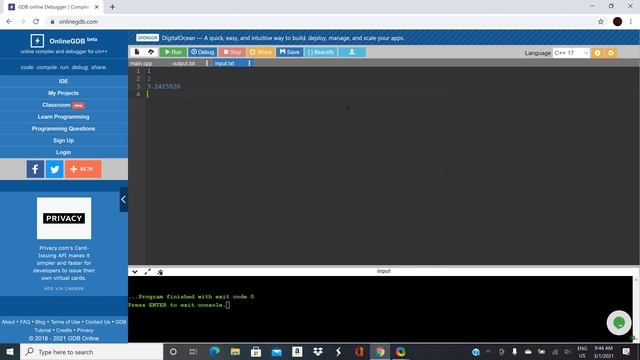Save the project with Save button
The width and height of the screenshot is (640, 360).
289,52
